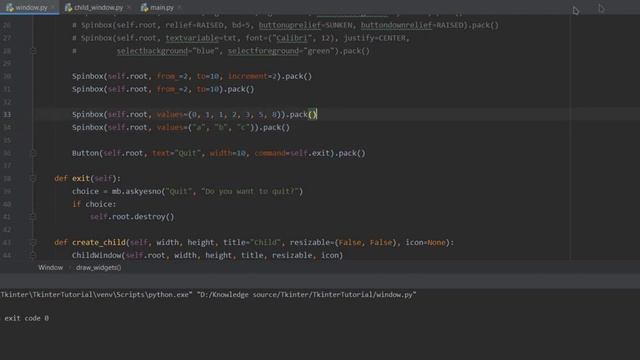Click the Spinbox call on line 31

tap(163, 89)
